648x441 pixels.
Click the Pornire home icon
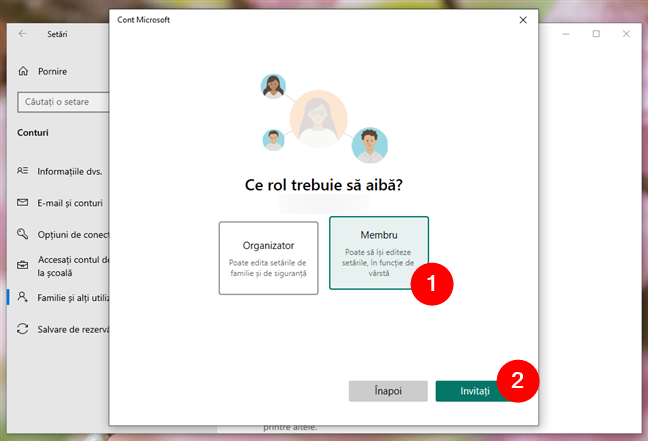(x=23, y=72)
